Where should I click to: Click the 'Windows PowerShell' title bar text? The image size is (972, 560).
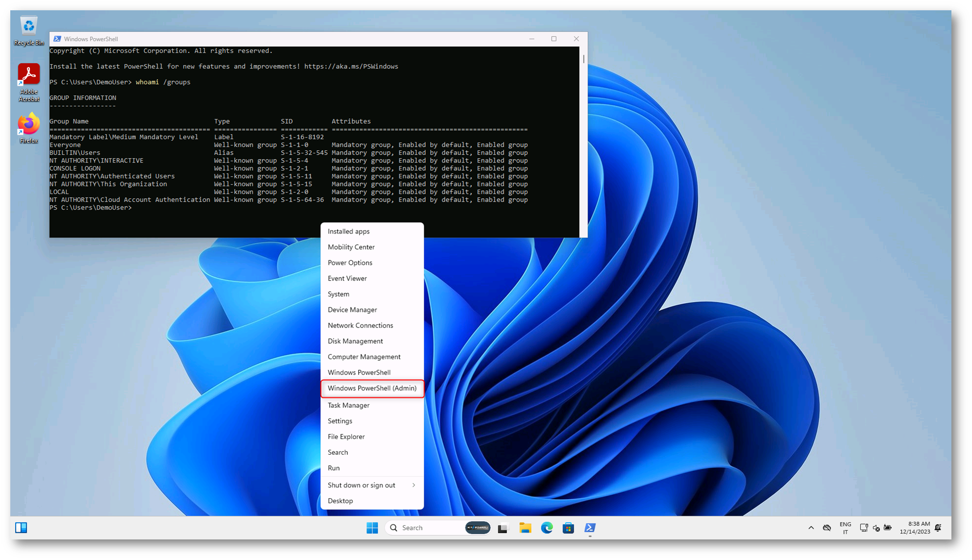91,39
